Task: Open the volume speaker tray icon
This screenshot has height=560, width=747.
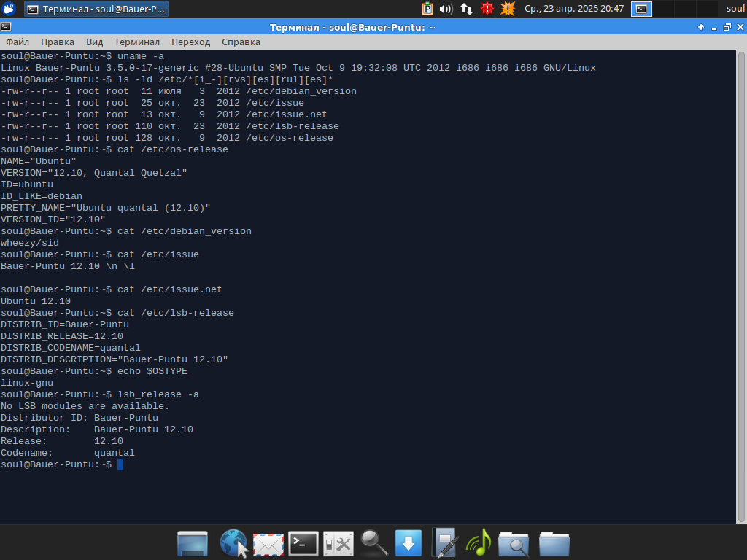Action: [446, 9]
